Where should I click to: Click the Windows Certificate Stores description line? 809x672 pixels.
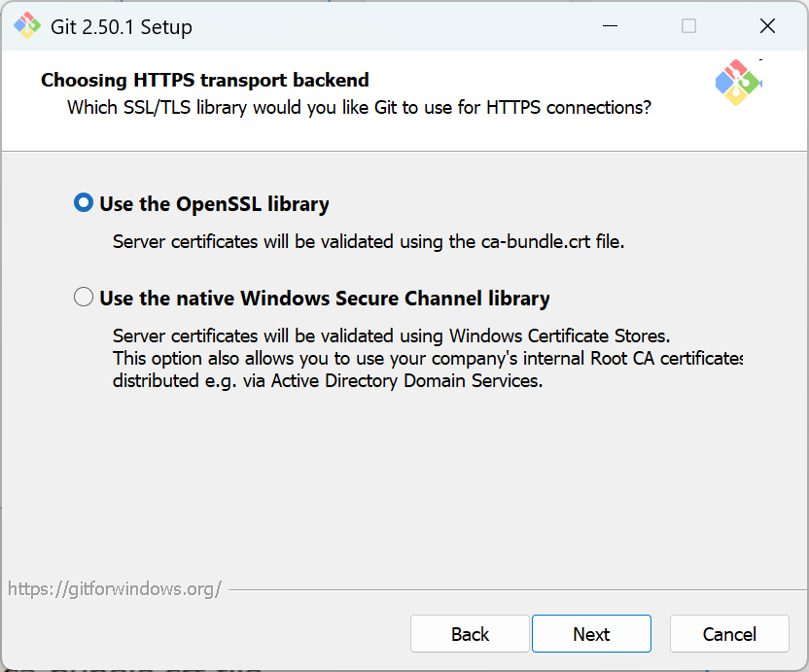click(x=391, y=336)
